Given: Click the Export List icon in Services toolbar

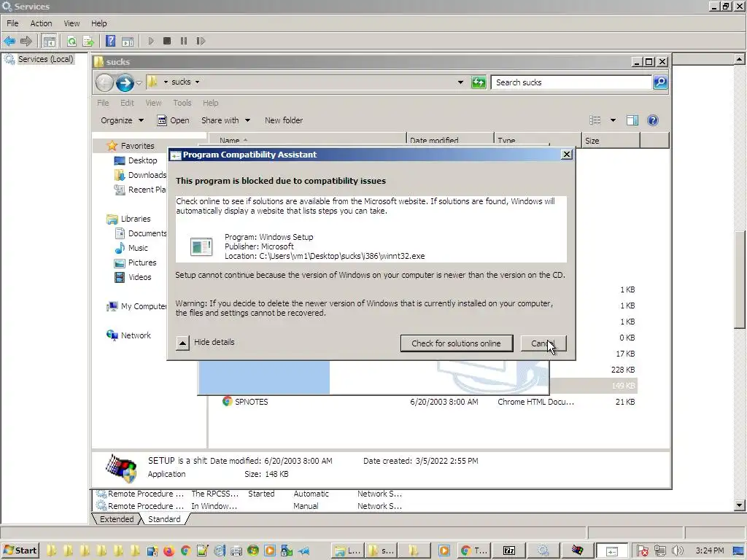Looking at the screenshot, I should (88, 41).
